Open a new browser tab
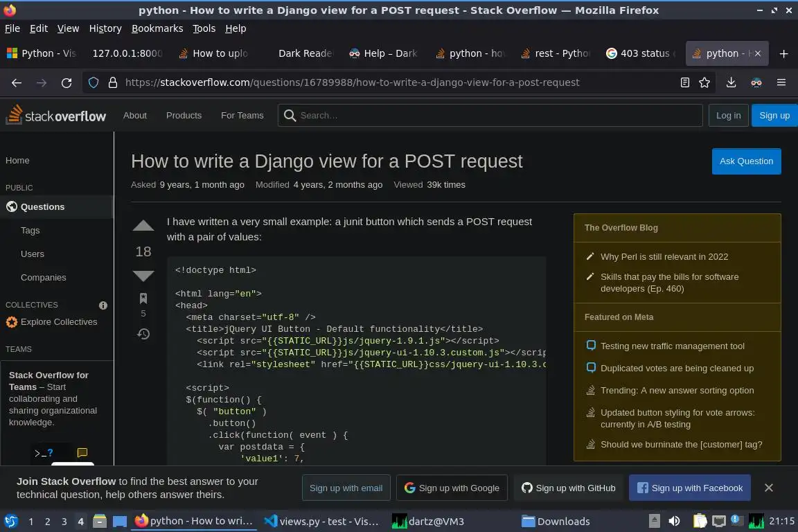Image resolution: width=798 pixels, height=532 pixels. click(x=783, y=53)
